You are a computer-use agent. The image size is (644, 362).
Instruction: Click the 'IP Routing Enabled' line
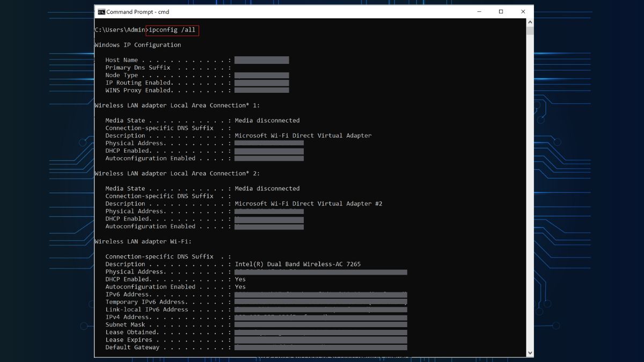(x=197, y=83)
